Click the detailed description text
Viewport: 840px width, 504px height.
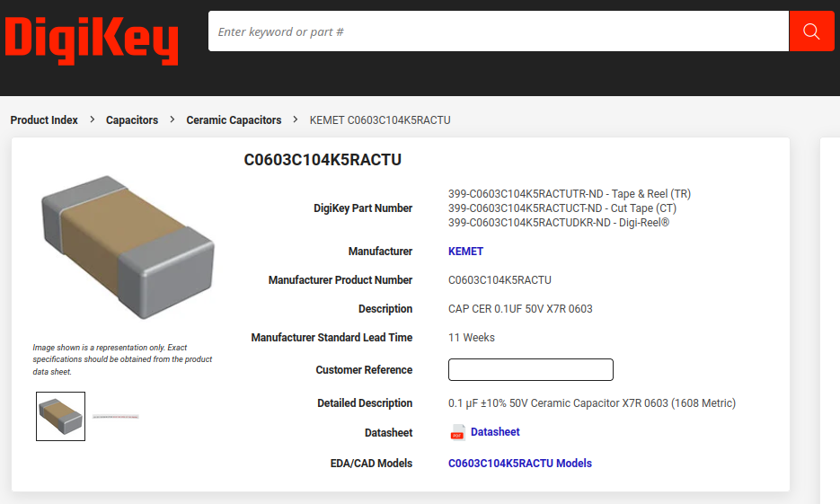591,403
